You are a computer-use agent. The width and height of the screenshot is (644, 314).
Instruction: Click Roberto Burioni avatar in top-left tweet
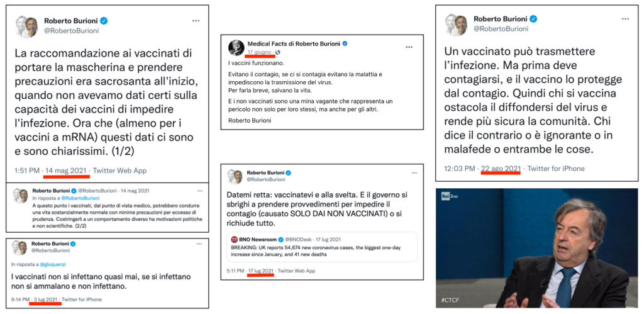[26, 27]
